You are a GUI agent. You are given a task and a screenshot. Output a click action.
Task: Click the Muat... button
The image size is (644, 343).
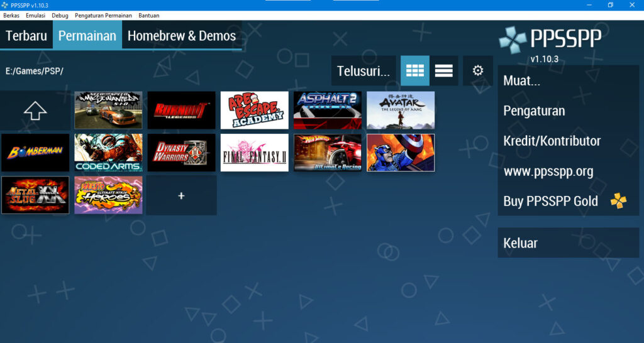tap(569, 80)
